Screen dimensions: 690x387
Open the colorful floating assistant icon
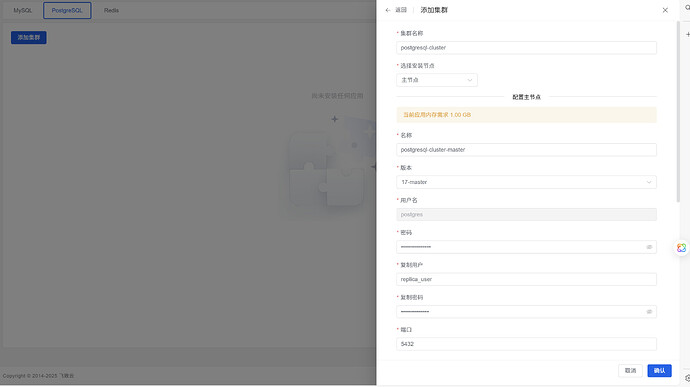[x=681, y=248]
